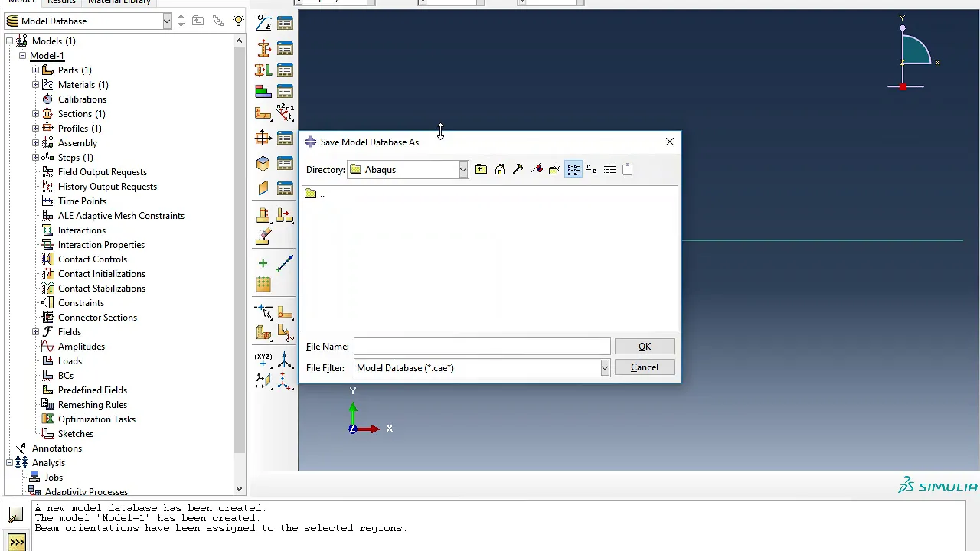Open Material Manager beside Create Material
Image resolution: width=980 pixels, height=551 pixels.
(285, 23)
